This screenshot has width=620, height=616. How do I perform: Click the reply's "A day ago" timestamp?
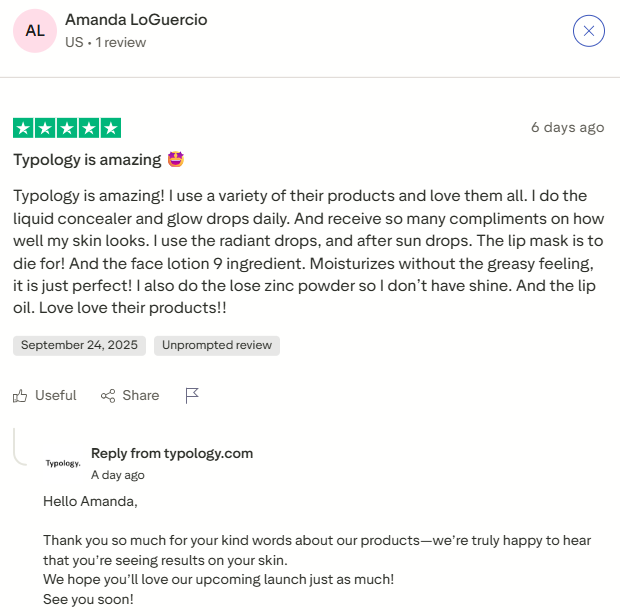coord(118,475)
